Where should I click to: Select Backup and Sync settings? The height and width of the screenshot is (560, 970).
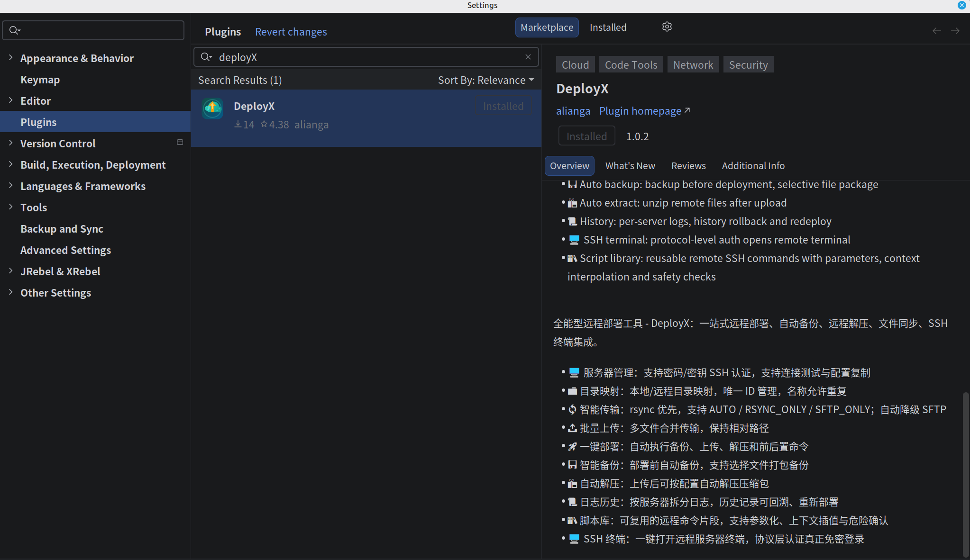click(x=62, y=229)
